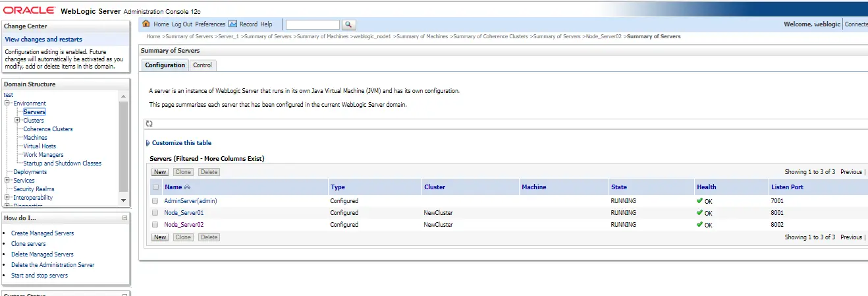Click the green check for AdminServer health
Viewport: 868px width, 296px height.
pyautogui.click(x=699, y=200)
